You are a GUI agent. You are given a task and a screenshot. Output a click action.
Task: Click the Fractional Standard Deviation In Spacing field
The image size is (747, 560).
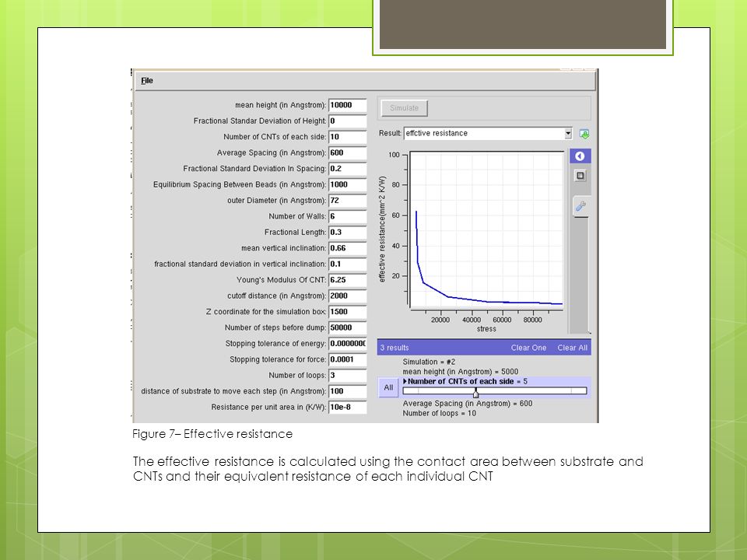tap(347, 169)
